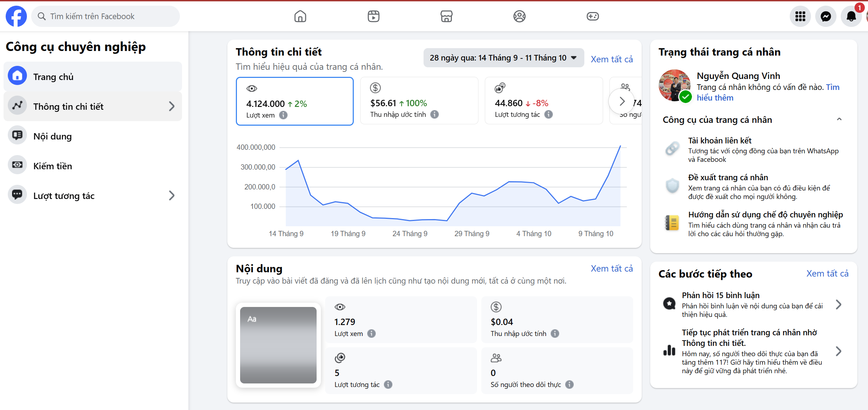Open the notifications bell
This screenshot has height=410, width=868.
point(851,16)
